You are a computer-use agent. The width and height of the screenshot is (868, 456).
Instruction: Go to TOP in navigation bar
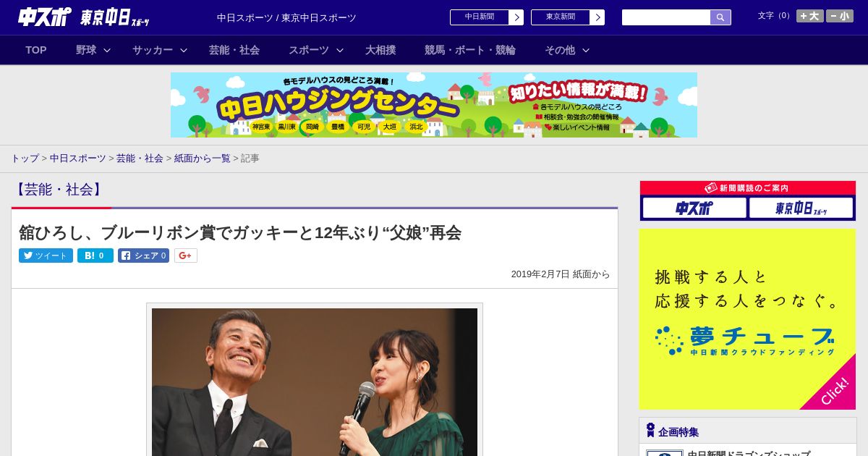tap(36, 50)
